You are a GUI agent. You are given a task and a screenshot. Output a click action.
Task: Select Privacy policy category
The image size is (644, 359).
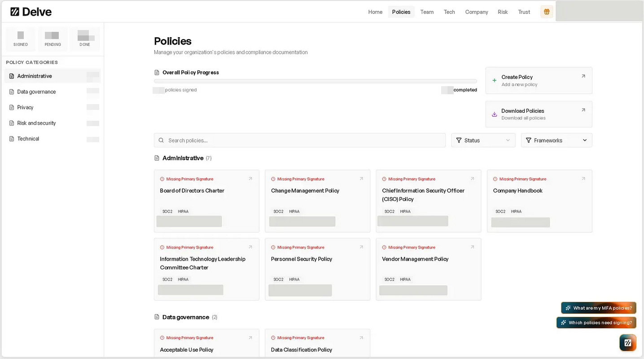53,108
